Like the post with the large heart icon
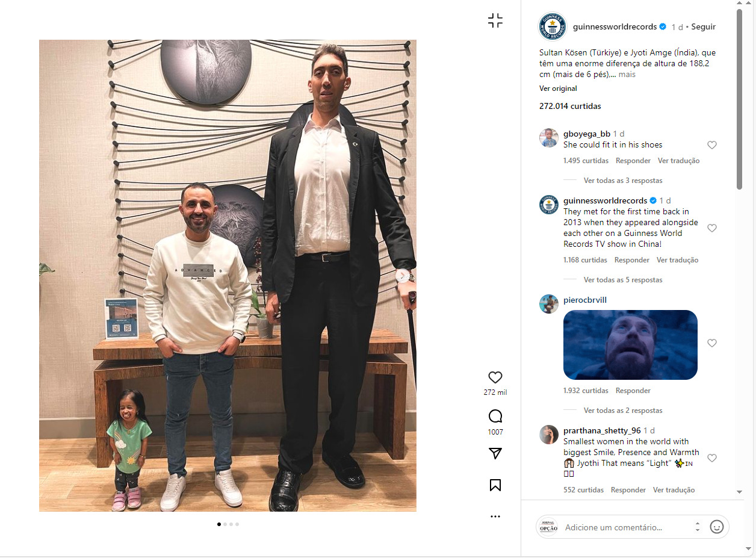Screen dimensions: 756x558 [x=495, y=377]
